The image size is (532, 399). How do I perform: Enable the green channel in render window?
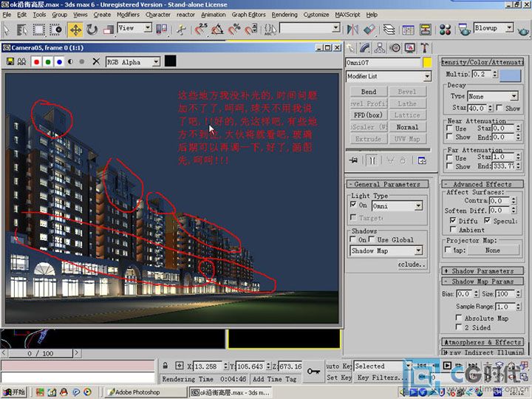click(48, 62)
